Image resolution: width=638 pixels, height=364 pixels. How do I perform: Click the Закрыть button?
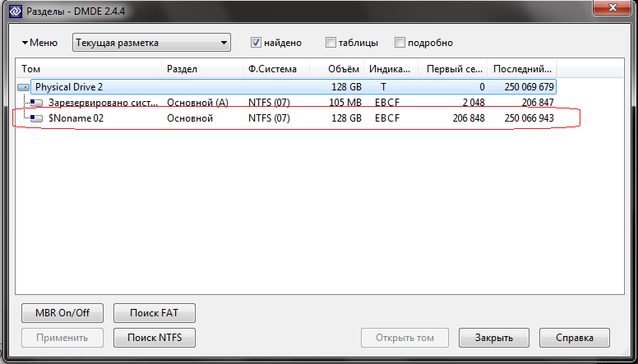coord(494,338)
